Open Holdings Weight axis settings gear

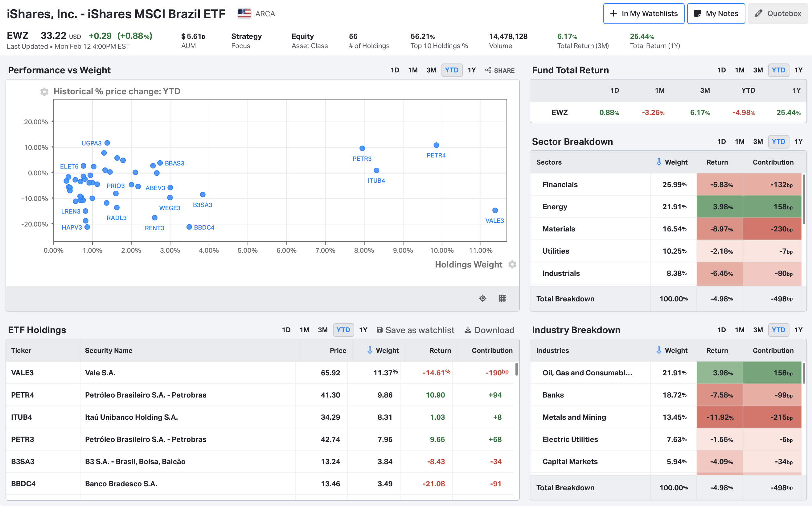click(x=512, y=264)
